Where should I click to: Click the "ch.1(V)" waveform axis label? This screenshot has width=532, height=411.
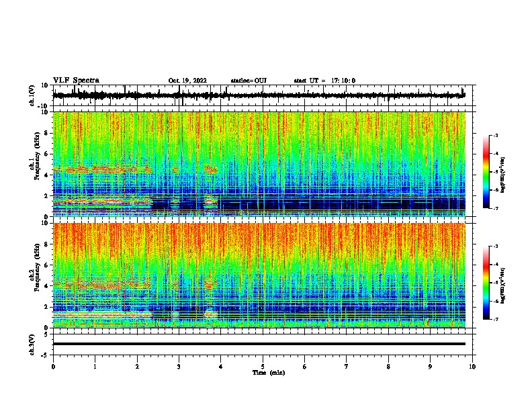click(32, 95)
